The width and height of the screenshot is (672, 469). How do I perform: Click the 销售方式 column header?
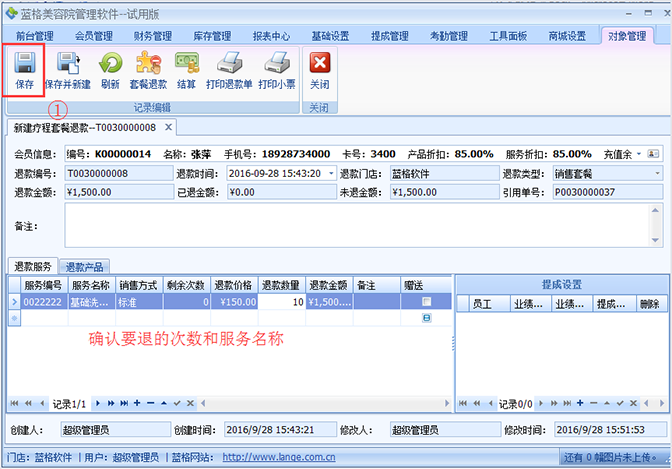point(138,285)
